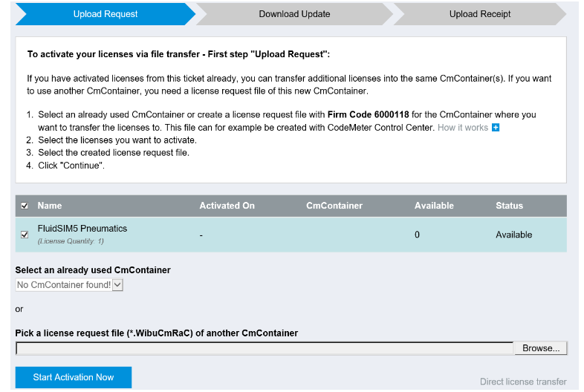Expand the blue plus icon beside How it works
584x392 pixels.
click(496, 128)
